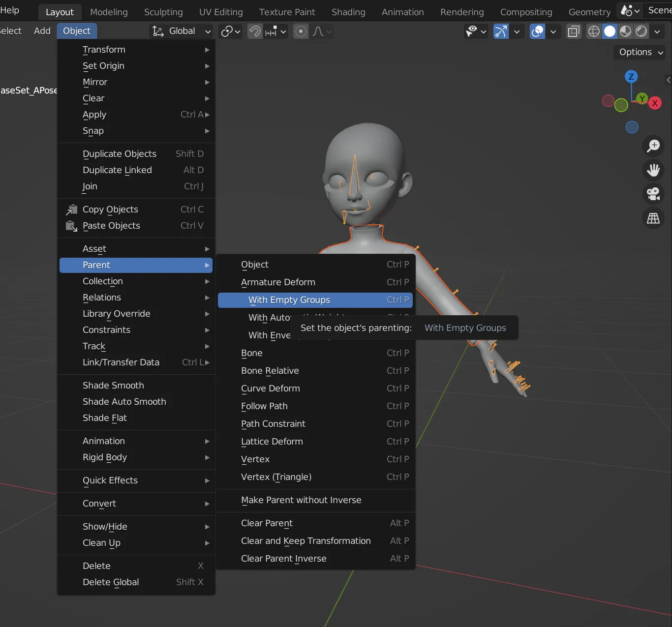Expand the Quick Effects submenu
Screen dimensions: 672x627
[x=136, y=480]
